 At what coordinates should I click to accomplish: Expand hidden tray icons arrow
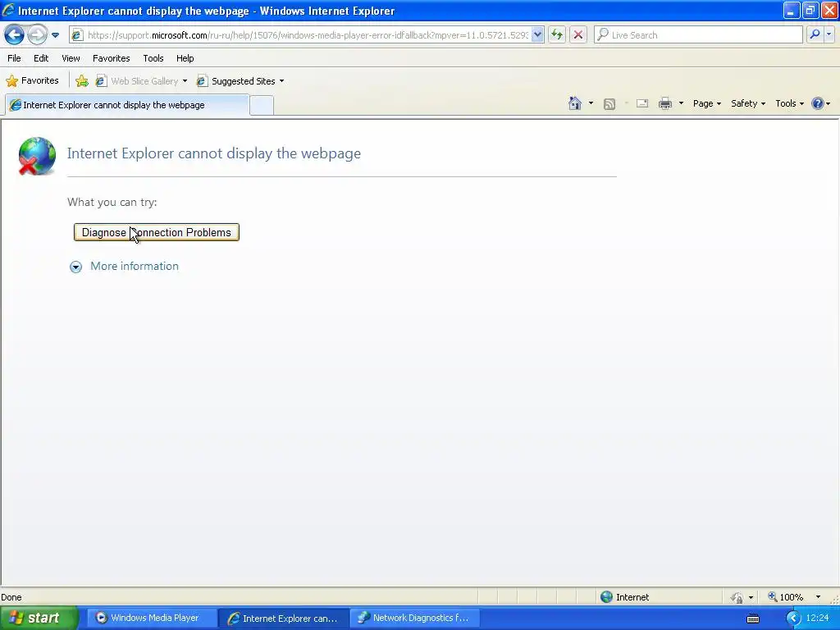coord(793,619)
